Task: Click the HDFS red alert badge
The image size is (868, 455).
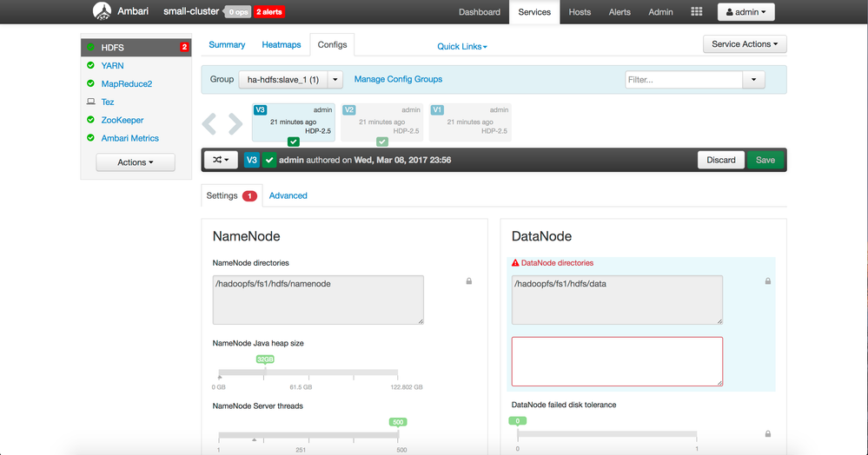Action: click(x=184, y=48)
